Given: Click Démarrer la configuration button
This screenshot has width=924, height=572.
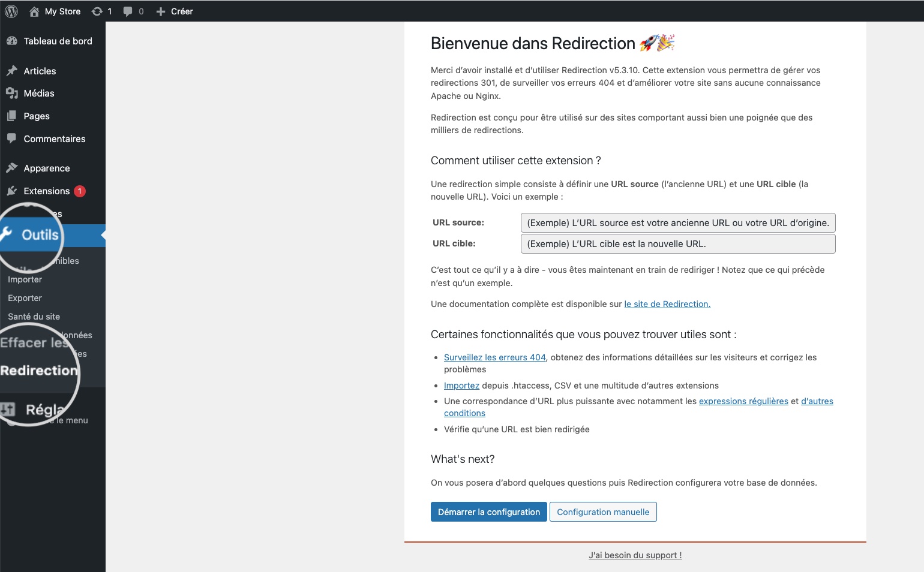Looking at the screenshot, I should click(x=488, y=512).
